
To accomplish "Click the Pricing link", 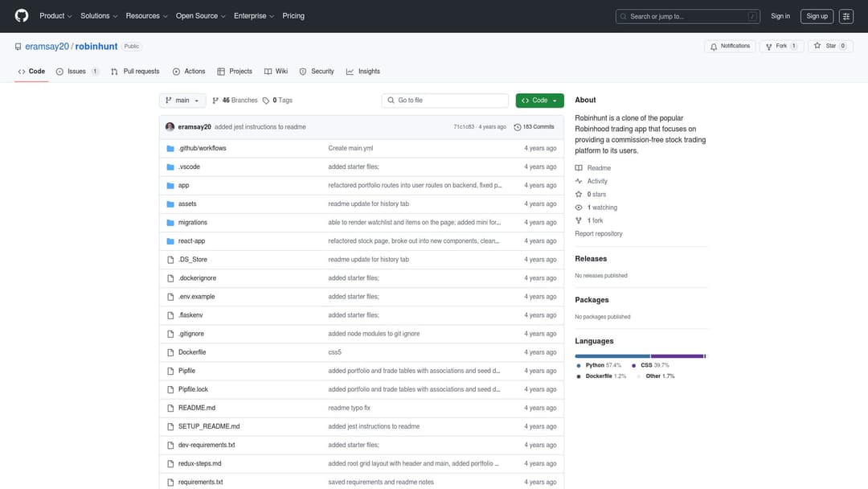I will coord(293,16).
